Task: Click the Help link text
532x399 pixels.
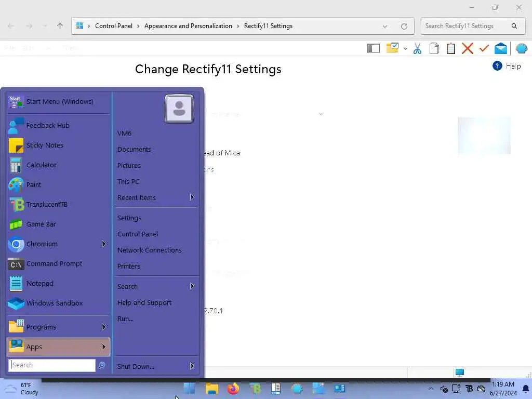Action: [513, 66]
